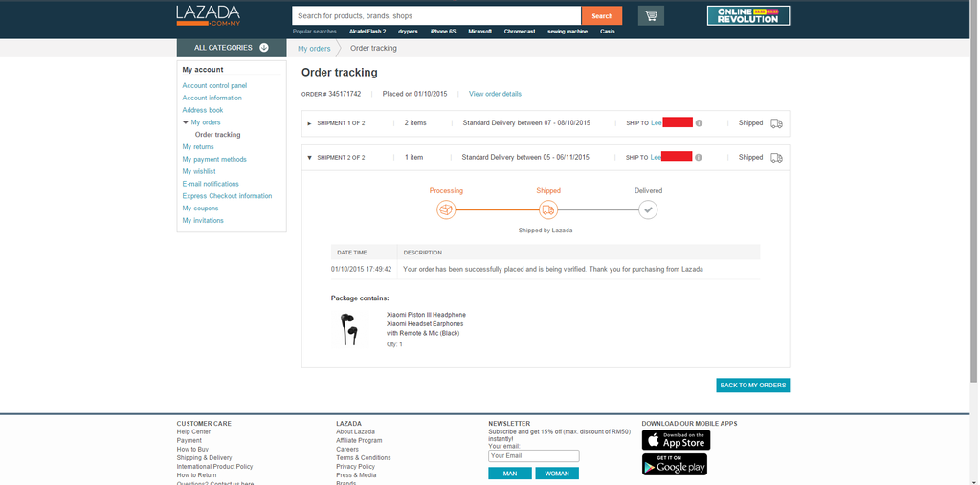Image resolution: width=980 pixels, height=485 pixels.
Task: Click truck icon on Shipment 1 row
Action: tap(776, 123)
